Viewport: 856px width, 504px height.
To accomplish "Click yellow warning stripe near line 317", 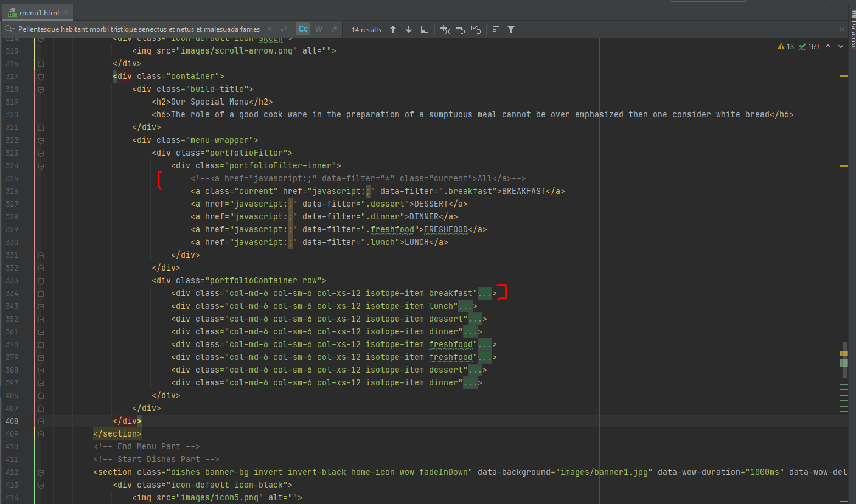I will pos(843,77).
